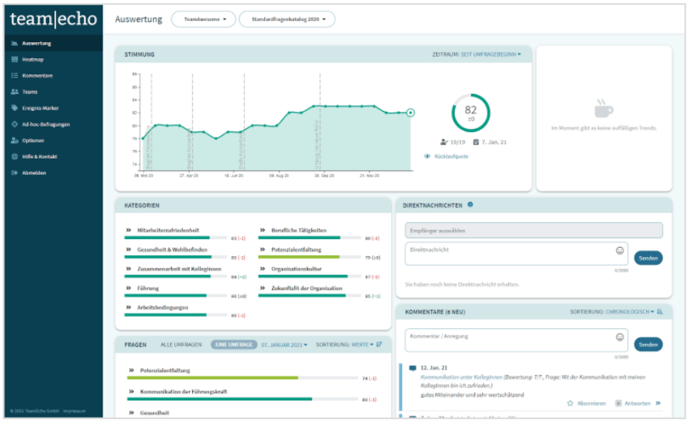Click the Kommentar / Anregung field
This screenshot has width=688, height=423.
[516, 341]
